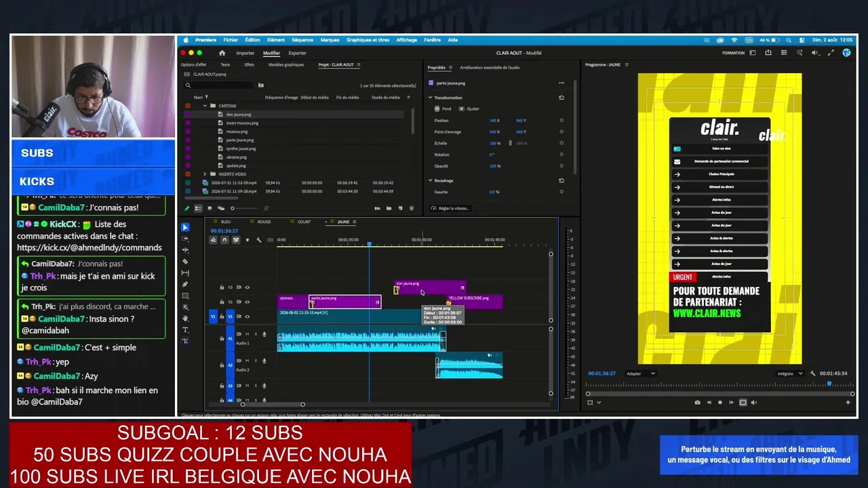Click the Ajuster fit button
868x488 pixels.
469,108
